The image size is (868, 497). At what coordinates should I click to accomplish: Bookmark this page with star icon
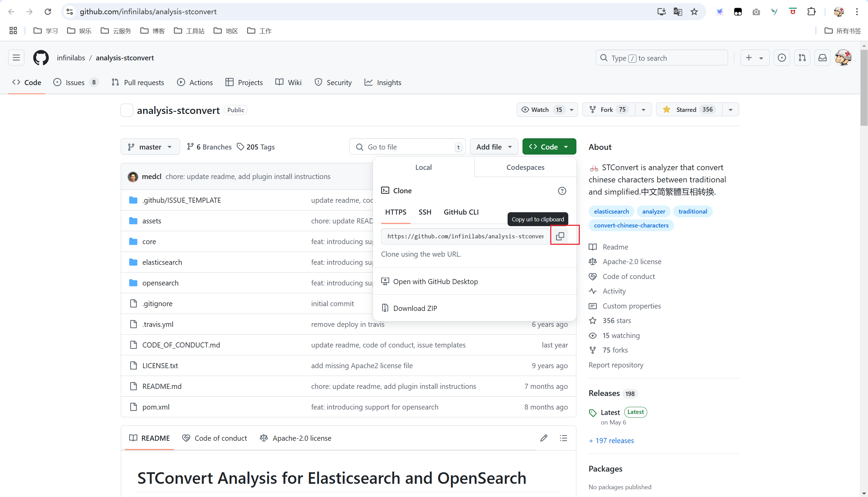(x=694, y=12)
